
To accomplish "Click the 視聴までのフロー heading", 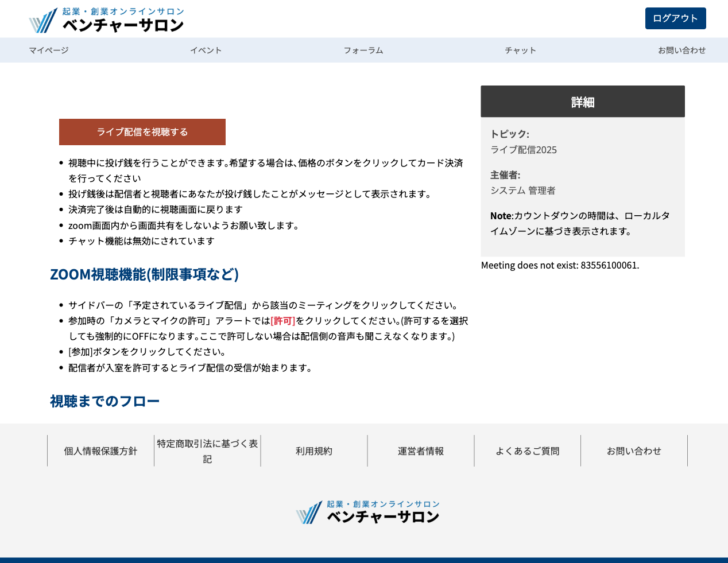I will pos(104,401).
